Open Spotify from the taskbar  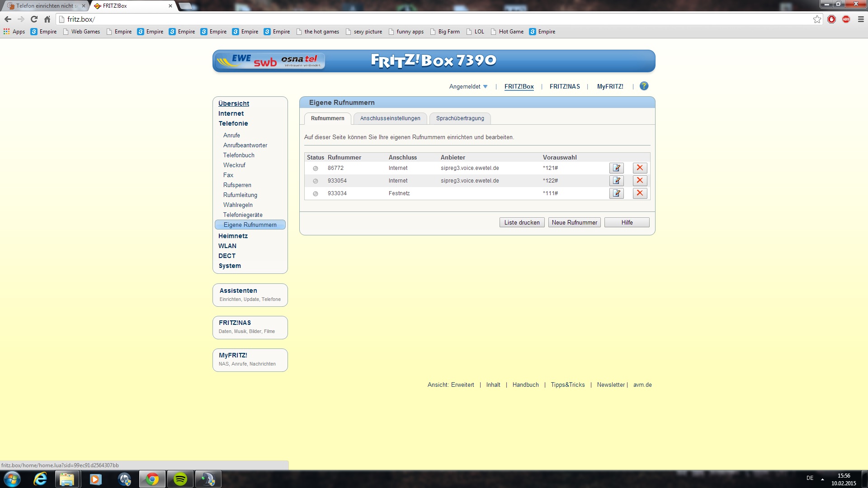tap(180, 479)
